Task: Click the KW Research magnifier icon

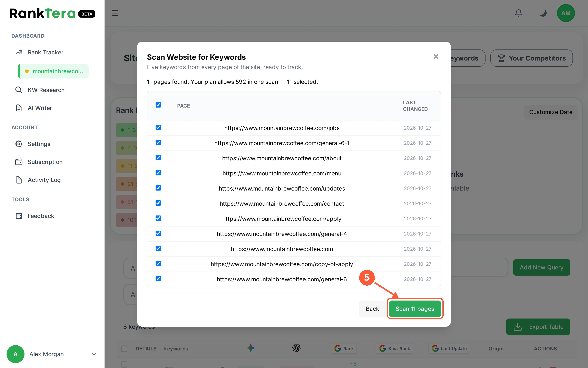Action: pos(19,90)
